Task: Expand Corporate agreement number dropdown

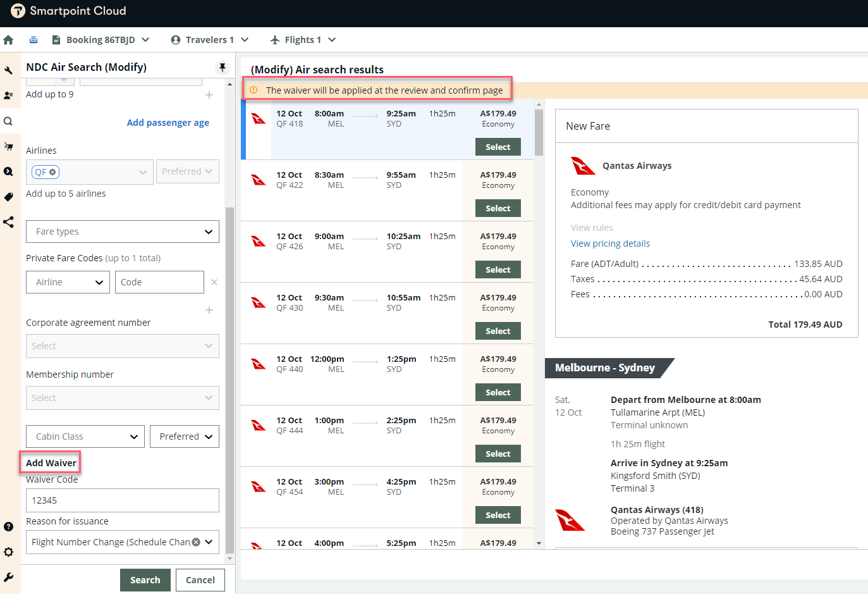Action: coord(123,346)
